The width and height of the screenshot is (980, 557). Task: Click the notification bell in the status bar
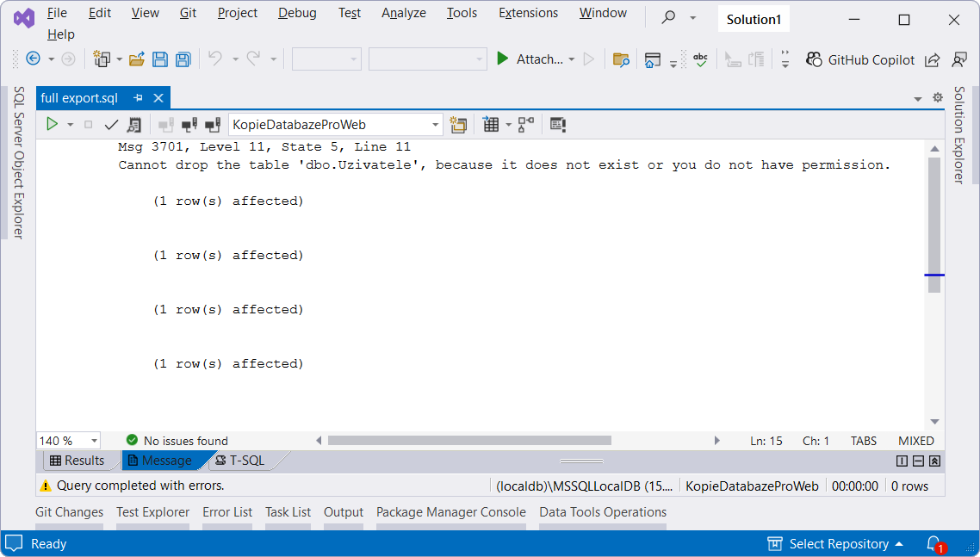click(934, 543)
